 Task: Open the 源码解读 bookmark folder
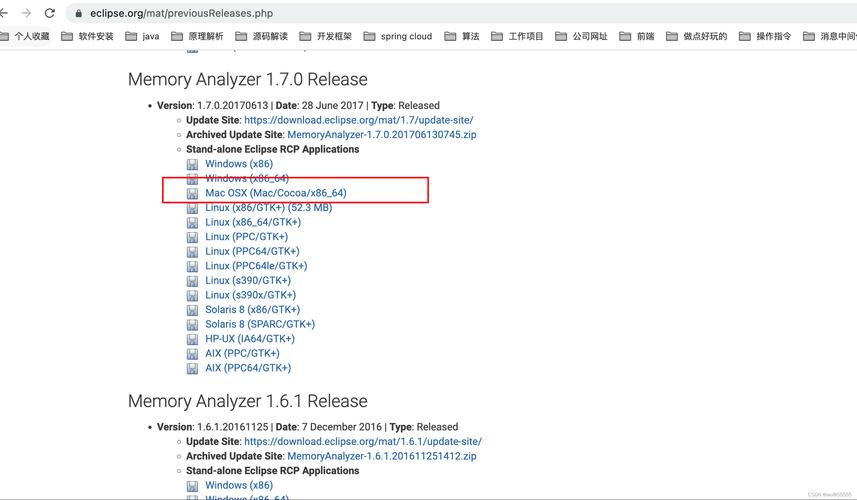261,36
